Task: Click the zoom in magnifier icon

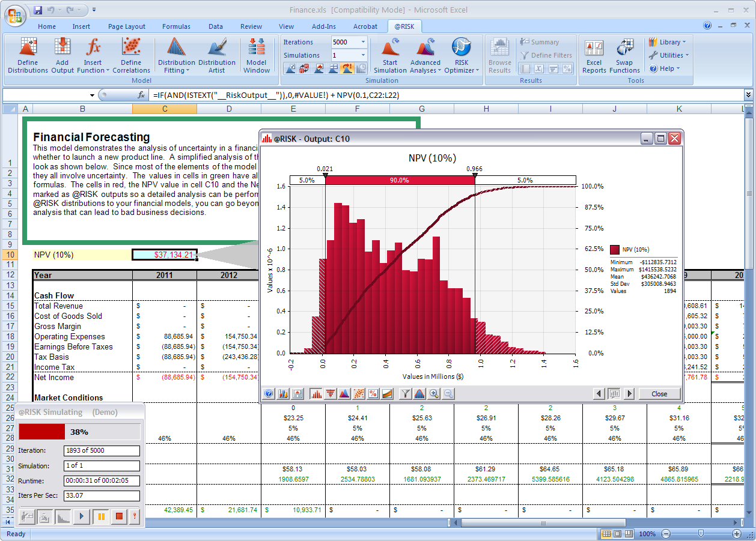Action: pyautogui.click(x=434, y=394)
